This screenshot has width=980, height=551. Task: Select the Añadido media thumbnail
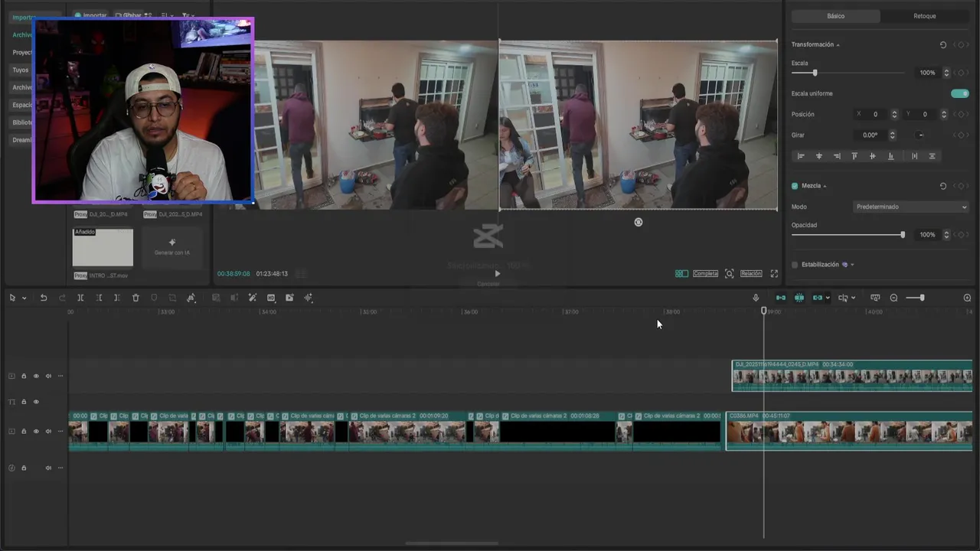(103, 247)
